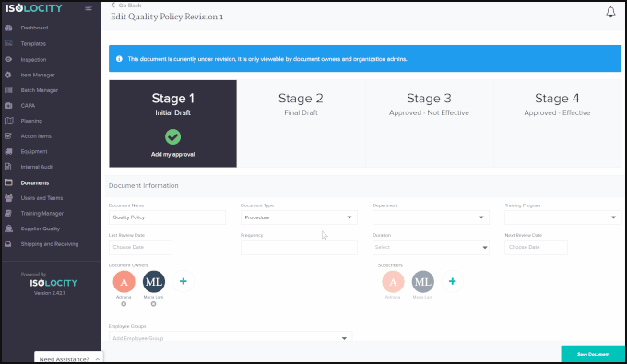Add a document owner with plus icon
This screenshot has width=627, height=364.
[x=183, y=281]
